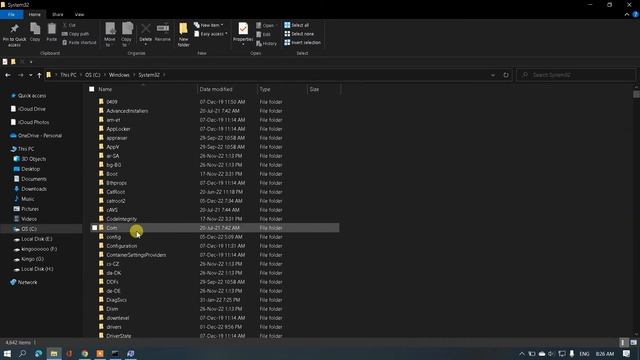Tick the checkbox for Com folder

(x=95, y=228)
